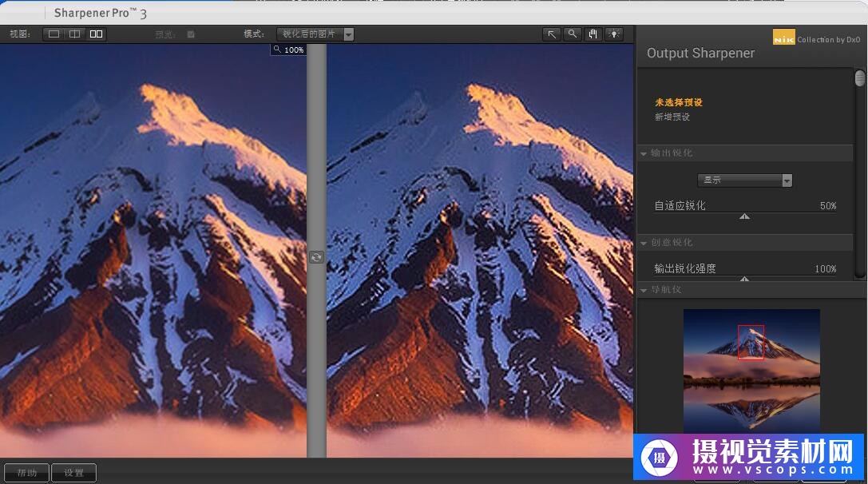Click the 设置 settings button
The image size is (868, 484).
[73, 473]
